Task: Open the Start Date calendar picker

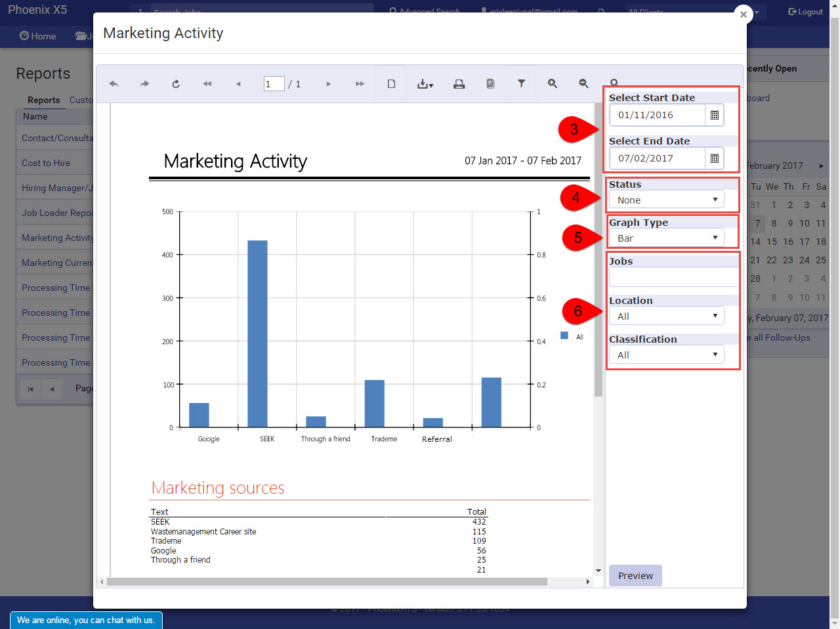Action: [x=715, y=115]
